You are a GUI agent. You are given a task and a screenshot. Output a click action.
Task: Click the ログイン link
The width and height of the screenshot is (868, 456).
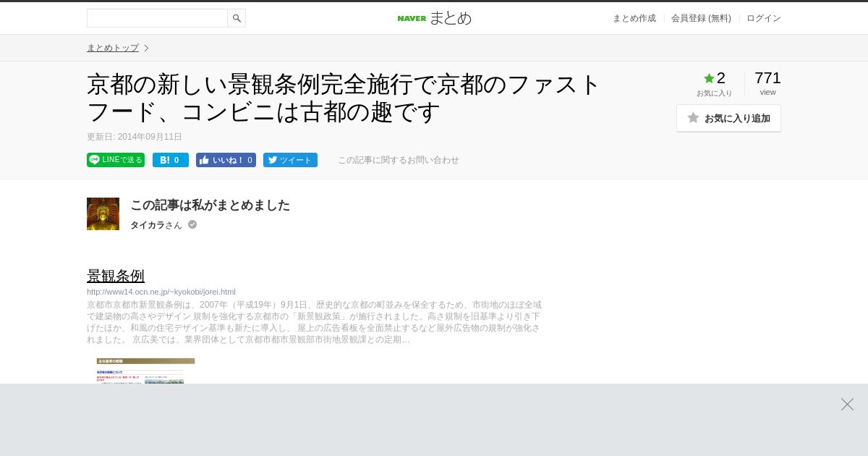coord(764,18)
